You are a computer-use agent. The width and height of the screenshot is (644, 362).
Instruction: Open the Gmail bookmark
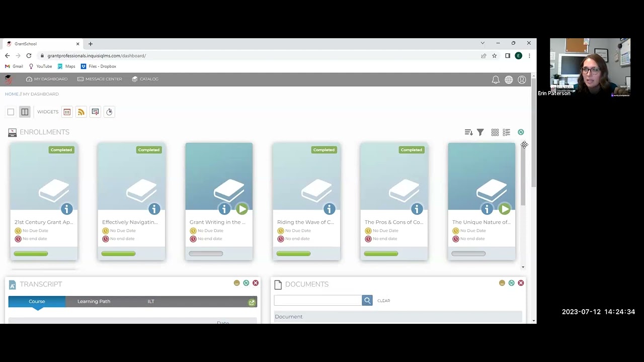(14, 66)
